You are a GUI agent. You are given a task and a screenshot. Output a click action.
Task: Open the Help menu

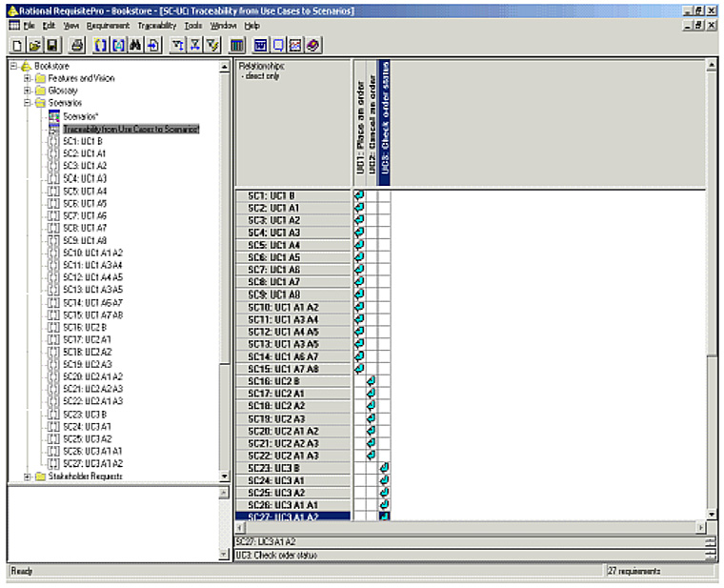pyautogui.click(x=252, y=26)
